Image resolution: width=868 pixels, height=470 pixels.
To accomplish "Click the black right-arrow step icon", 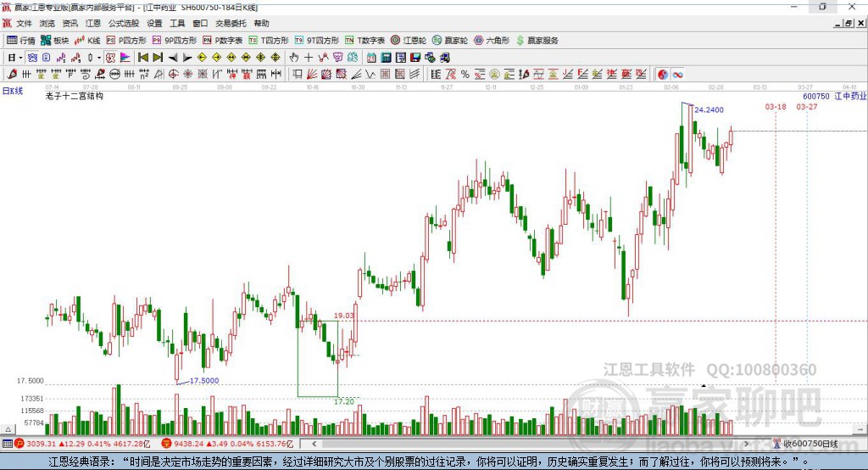I will pyautogui.click(x=187, y=58).
